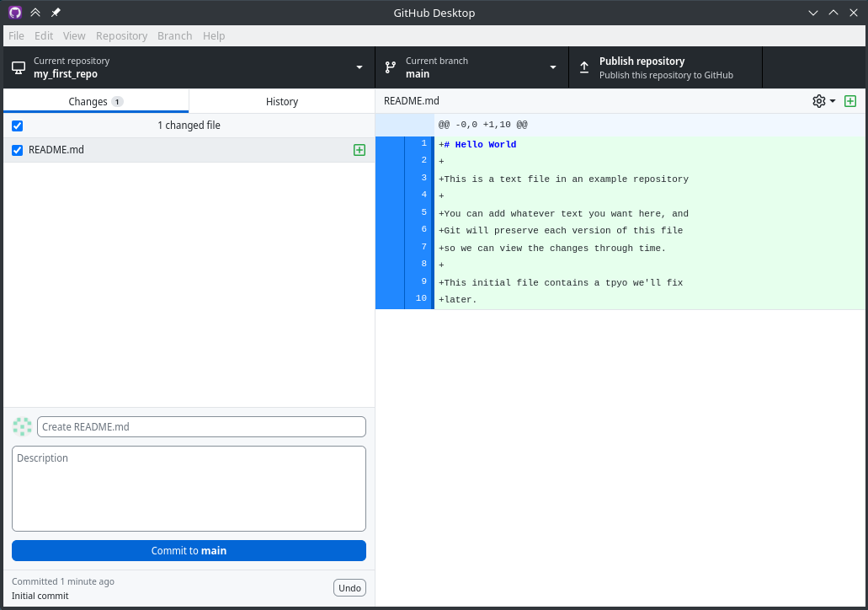Switch to the History tab
Viewport: 868px width, 610px height.
click(282, 101)
